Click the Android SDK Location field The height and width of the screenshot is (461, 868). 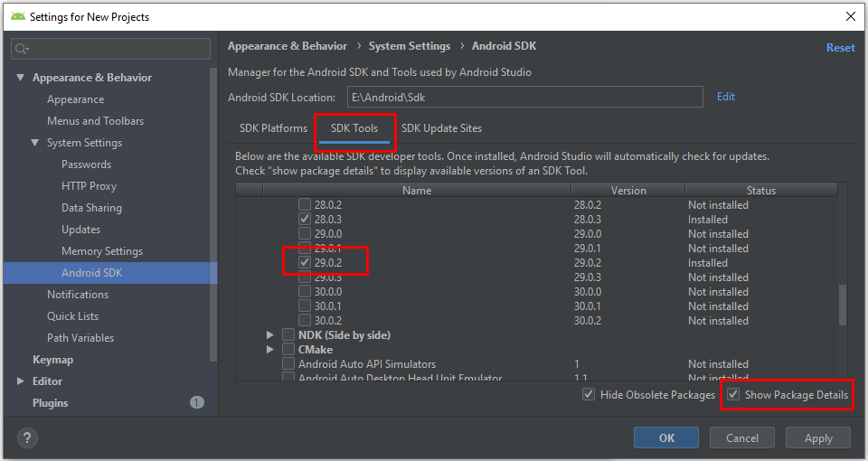pyautogui.click(x=524, y=97)
